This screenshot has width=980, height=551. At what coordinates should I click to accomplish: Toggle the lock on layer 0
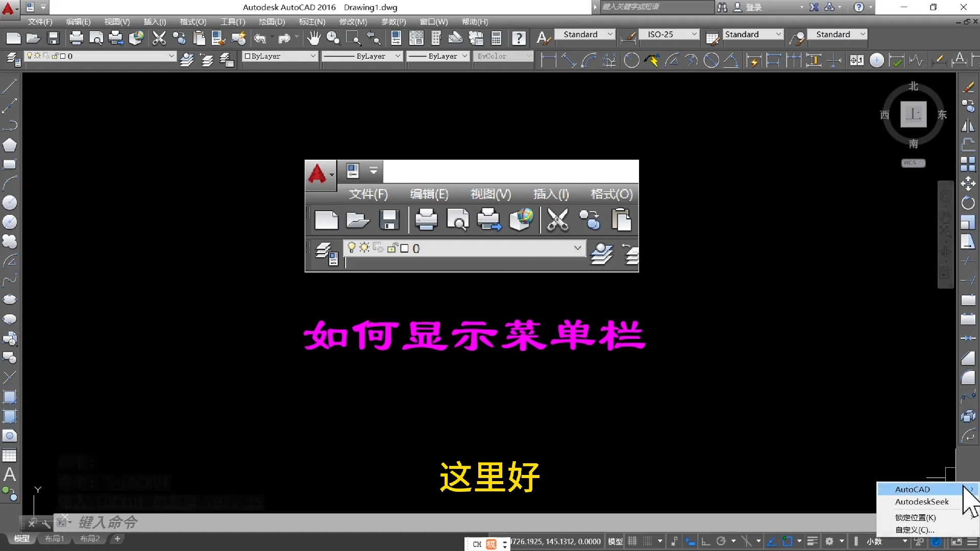[x=54, y=56]
